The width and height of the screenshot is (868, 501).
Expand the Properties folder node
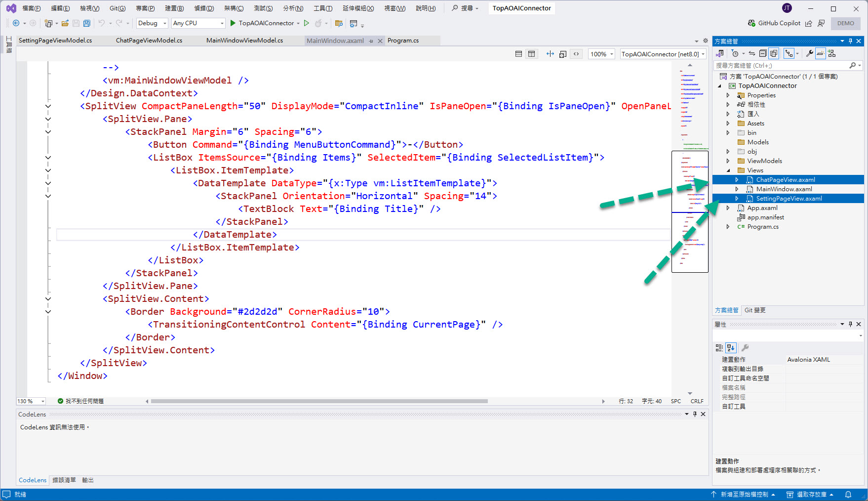pyautogui.click(x=728, y=95)
